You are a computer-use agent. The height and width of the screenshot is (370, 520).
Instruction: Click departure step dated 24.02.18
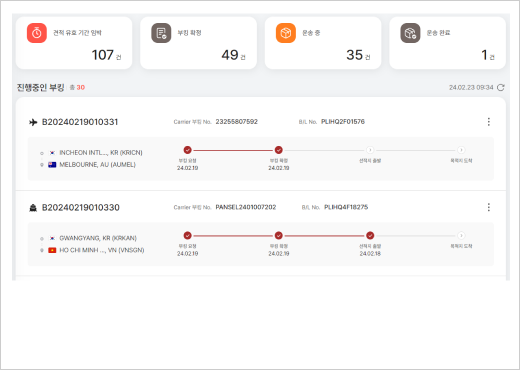pos(370,236)
